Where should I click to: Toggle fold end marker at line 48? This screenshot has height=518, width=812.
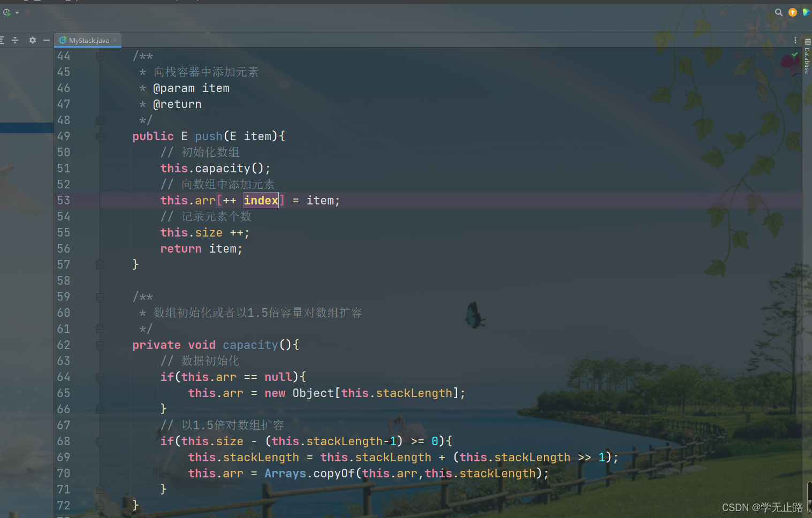100,120
